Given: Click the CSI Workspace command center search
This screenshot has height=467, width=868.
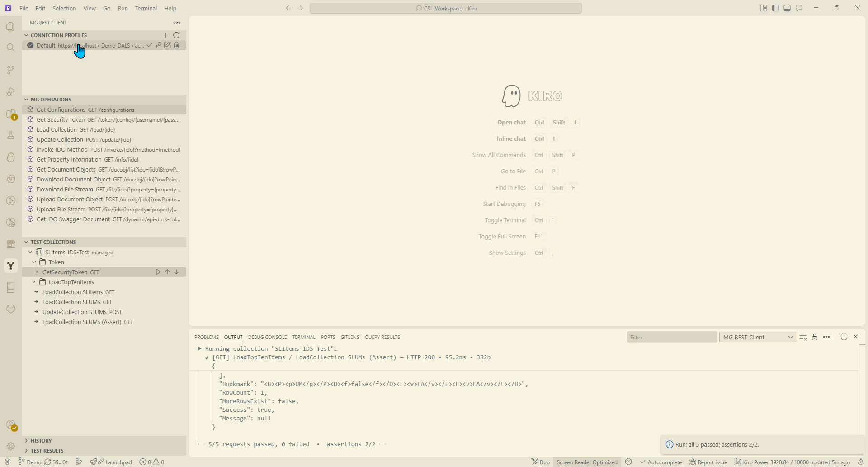Looking at the screenshot, I should 446,8.
